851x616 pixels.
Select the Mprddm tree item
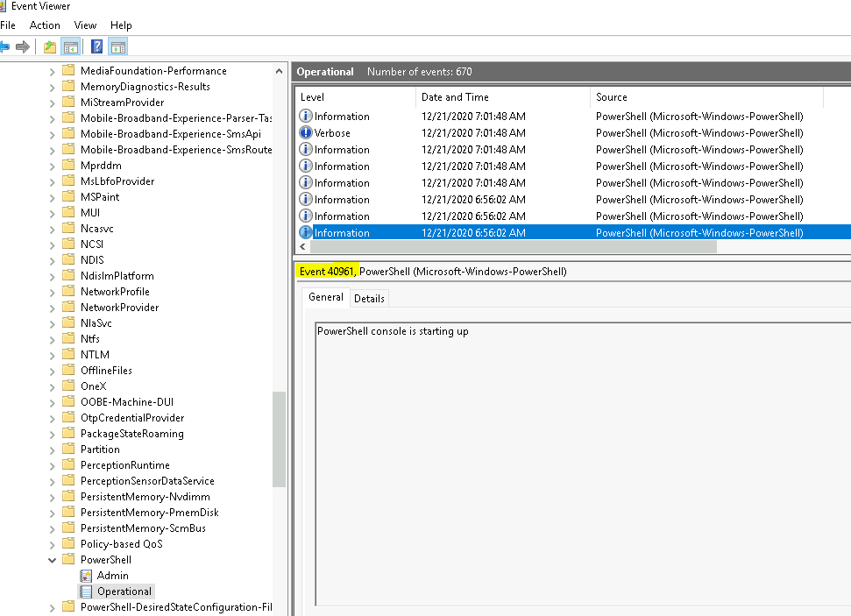coord(101,166)
